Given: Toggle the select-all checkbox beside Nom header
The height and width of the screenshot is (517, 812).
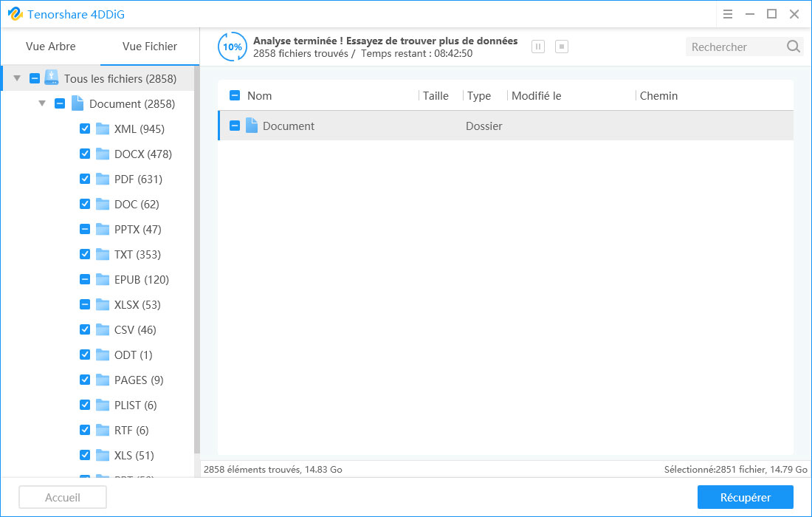Looking at the screenshot, I should click(x=235, y=95).
